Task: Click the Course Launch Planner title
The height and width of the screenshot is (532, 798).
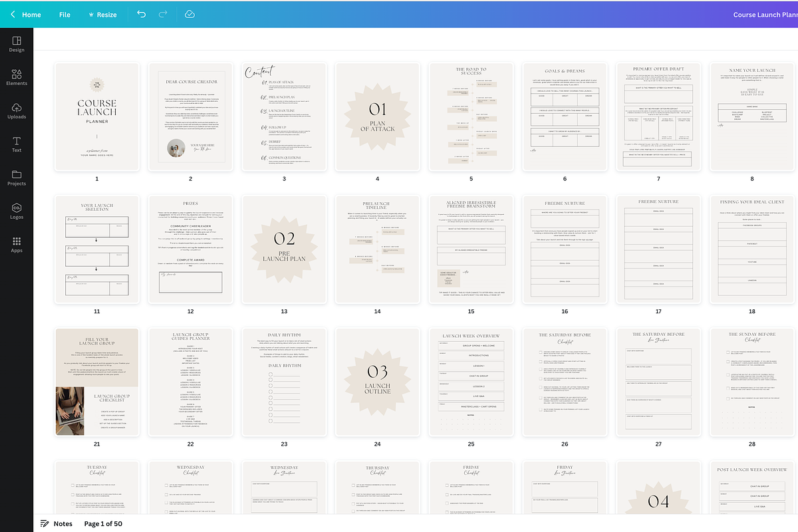Action: [765, 15]
